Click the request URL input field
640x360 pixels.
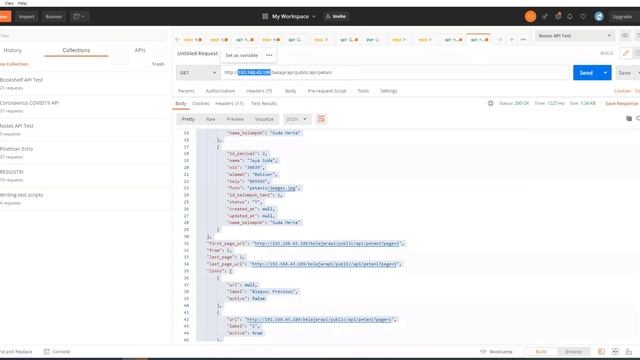(x=395, y=73)
